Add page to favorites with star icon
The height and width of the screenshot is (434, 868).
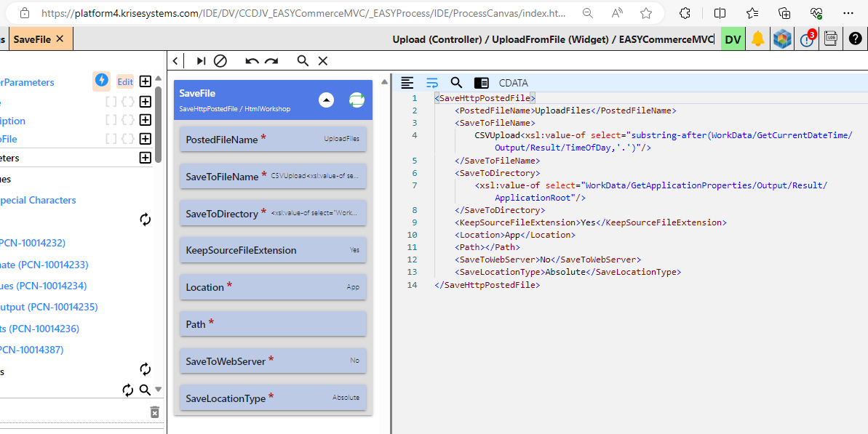(646, 13)
